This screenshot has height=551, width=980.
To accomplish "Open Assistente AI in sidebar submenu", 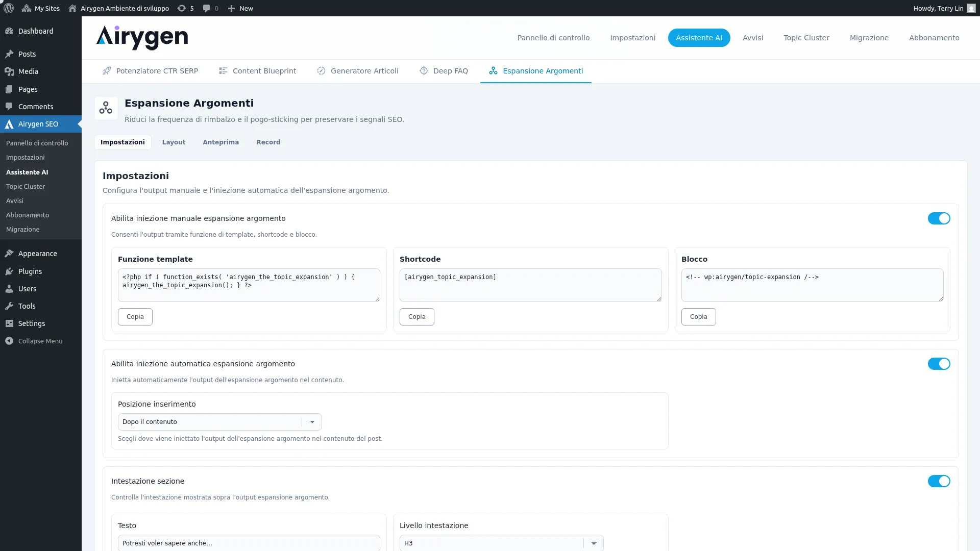I will 27,172.
